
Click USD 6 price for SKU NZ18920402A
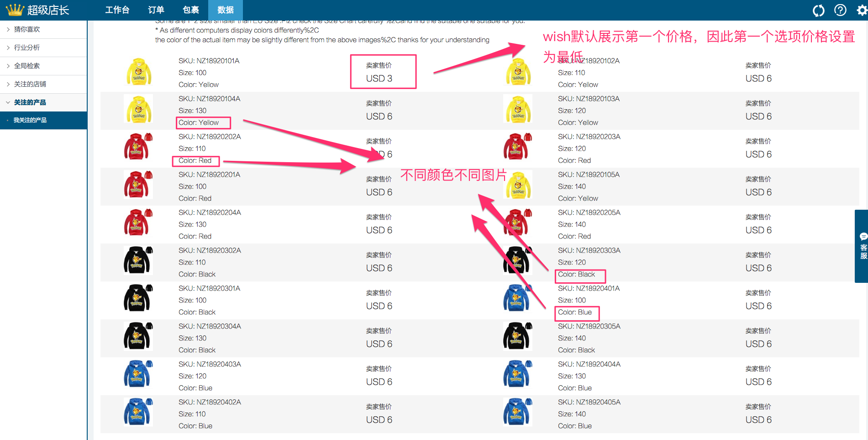tap(379, 420)
